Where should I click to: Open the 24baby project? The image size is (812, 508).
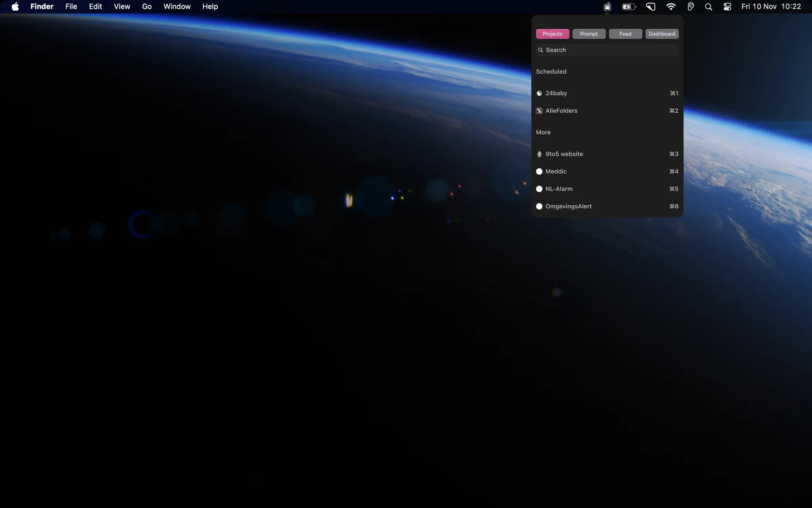(x=607, y=93)
